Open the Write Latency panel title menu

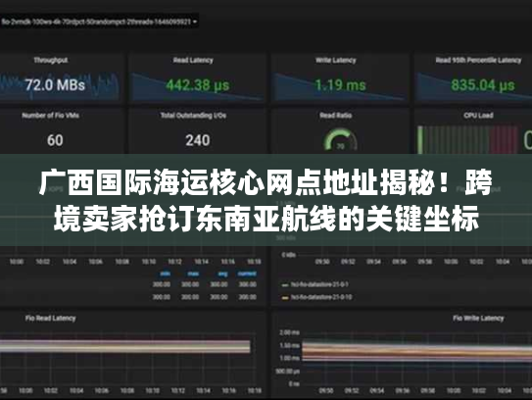[335, 61]
